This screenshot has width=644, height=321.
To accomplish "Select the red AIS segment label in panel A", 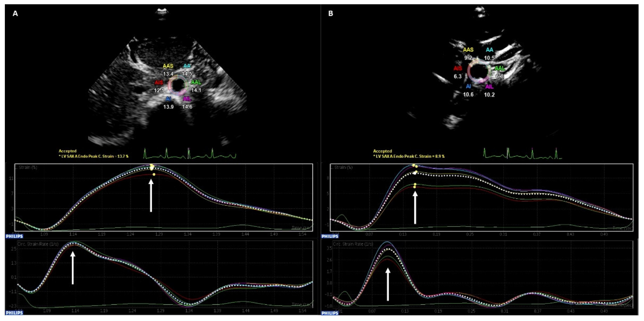I will coord(159,82).
